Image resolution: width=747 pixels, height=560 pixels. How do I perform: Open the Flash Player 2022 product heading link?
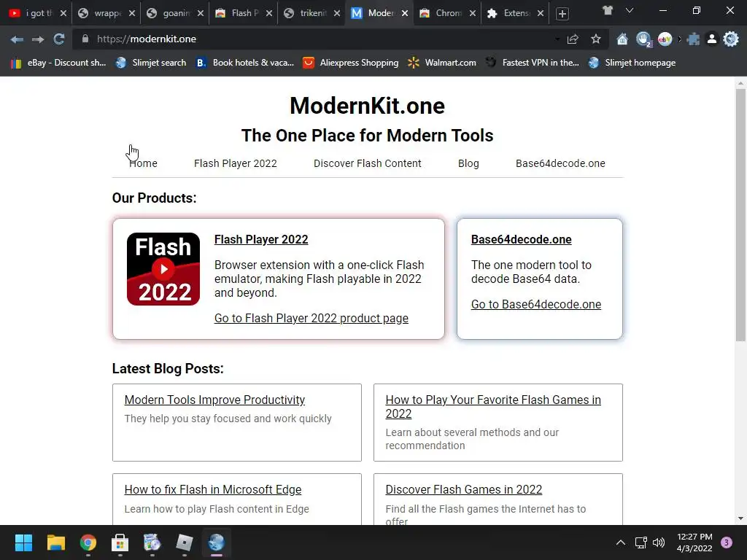[261, 239]
